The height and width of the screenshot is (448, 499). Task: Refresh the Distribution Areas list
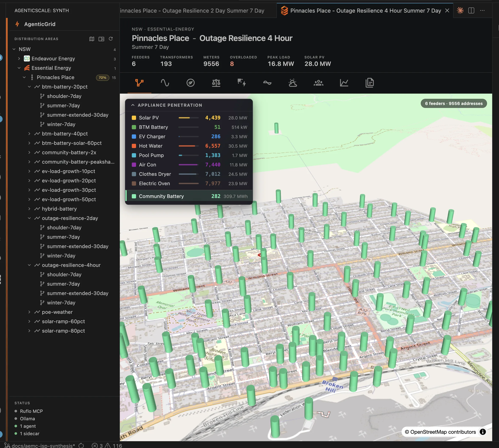click(x=111, y=39)
